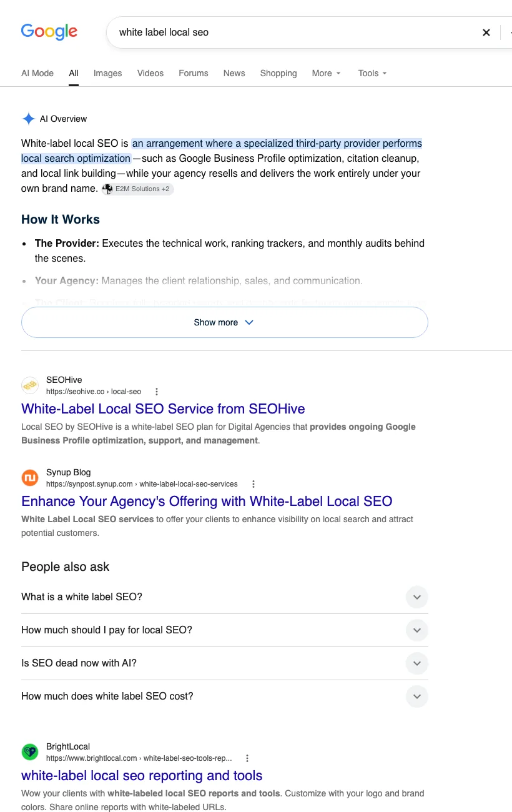Open the BrightLocal result options menu
This screenshot has height=812, width=512.
coord(247,758)
